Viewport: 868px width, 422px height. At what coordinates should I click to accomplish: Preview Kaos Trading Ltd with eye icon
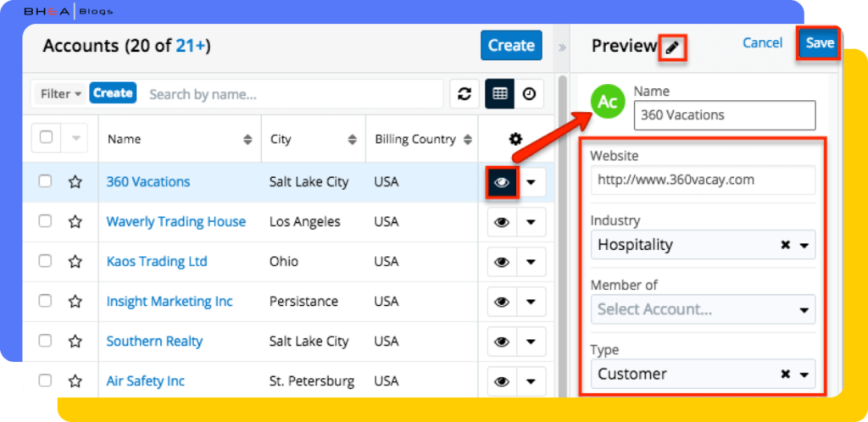pos(502,262)
